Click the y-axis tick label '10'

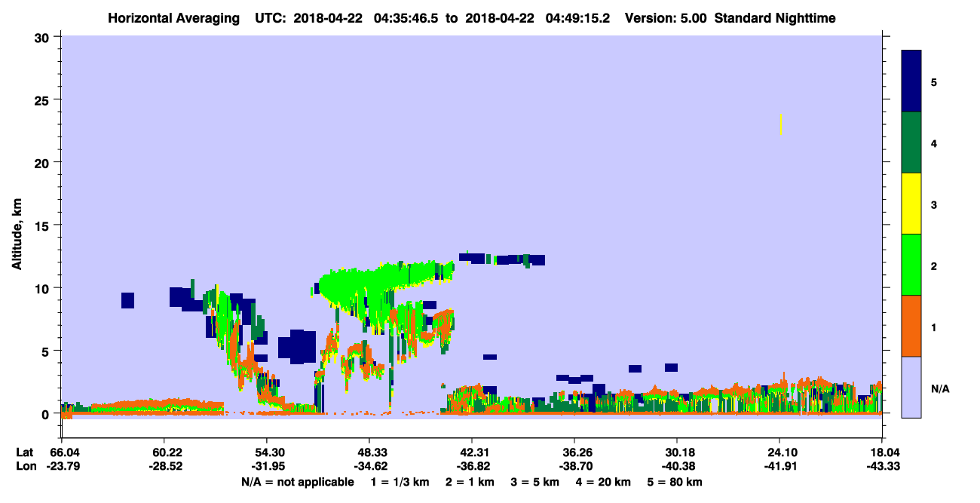coord(44,288)
